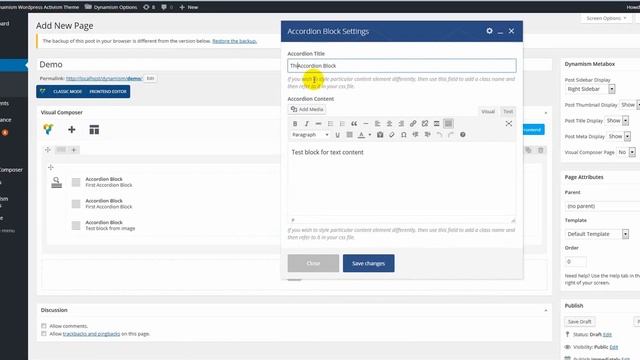Click the accordion element icon in the row
640x360 pixels.
coord(57,182)
